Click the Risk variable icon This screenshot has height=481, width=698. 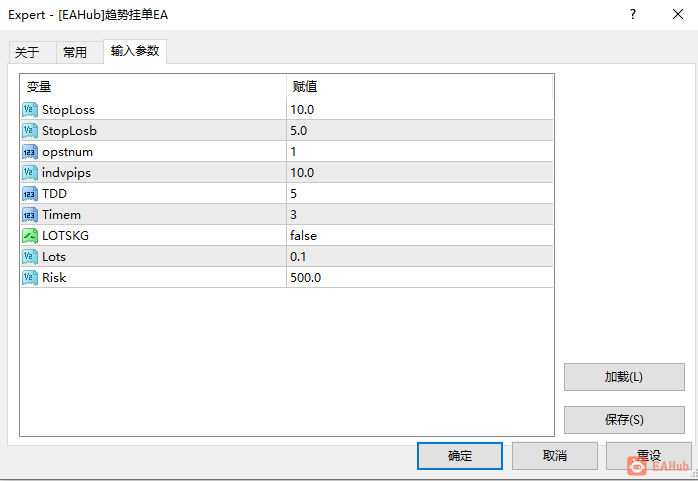coord(30,278)
